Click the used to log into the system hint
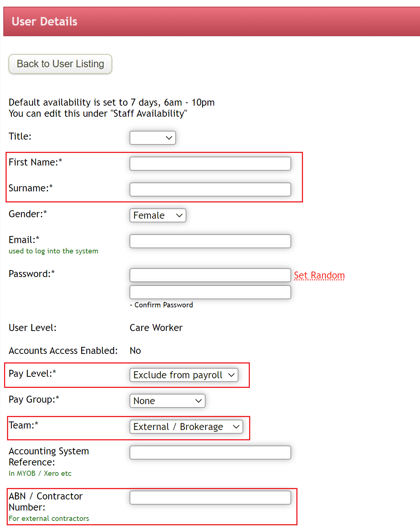Image resolution: width=420 pixels, height=529 pixels. [x=53, y=251]
